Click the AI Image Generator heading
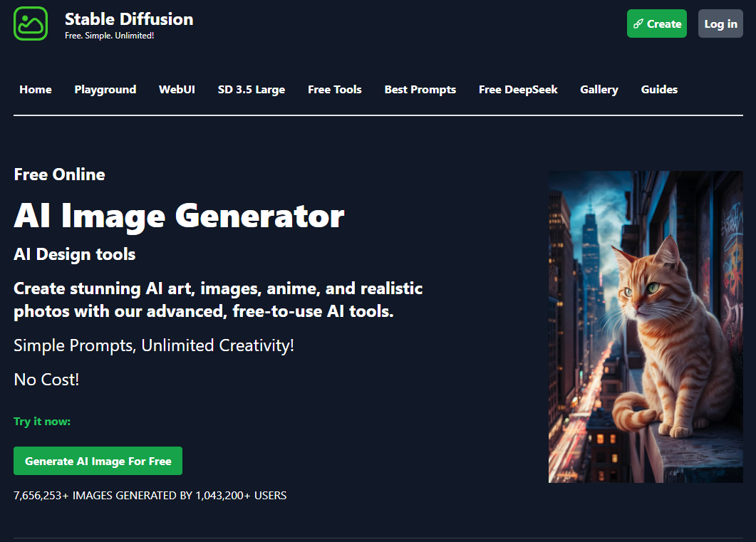 (x=179, y=215)
